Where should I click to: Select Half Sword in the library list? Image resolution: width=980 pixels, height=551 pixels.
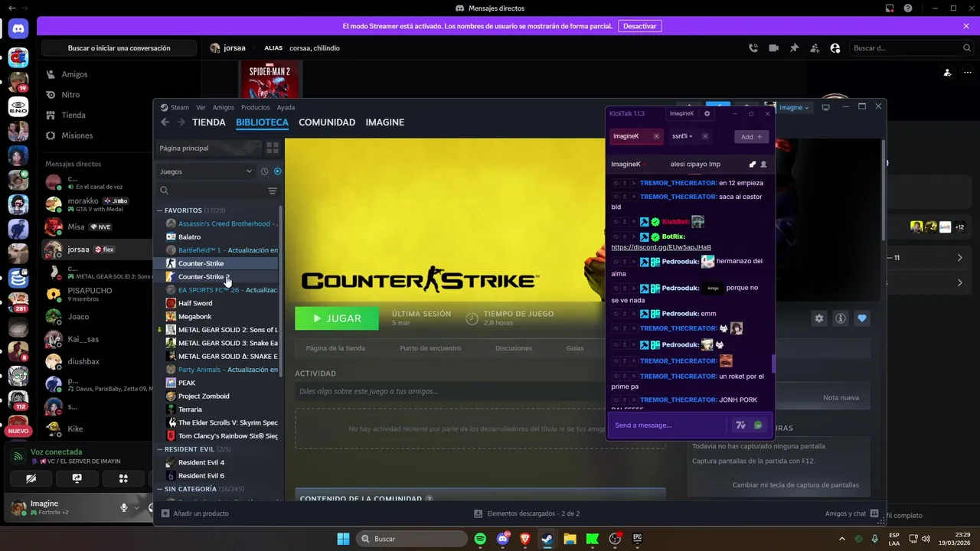tap(195, 303)
